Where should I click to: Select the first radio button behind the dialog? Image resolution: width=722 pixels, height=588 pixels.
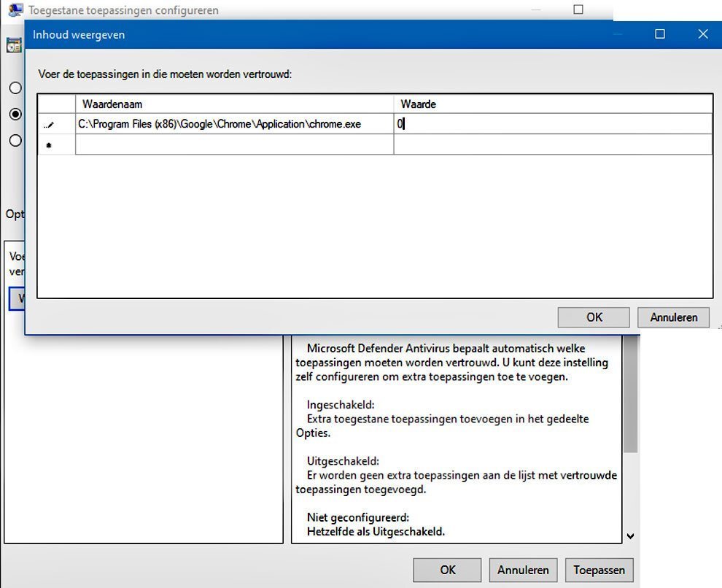15,88
